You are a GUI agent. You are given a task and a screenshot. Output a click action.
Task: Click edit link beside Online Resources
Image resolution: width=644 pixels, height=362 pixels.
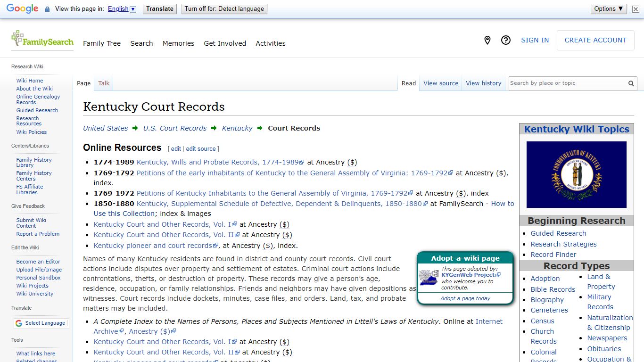pyautogui.click(x=176, y=148)
